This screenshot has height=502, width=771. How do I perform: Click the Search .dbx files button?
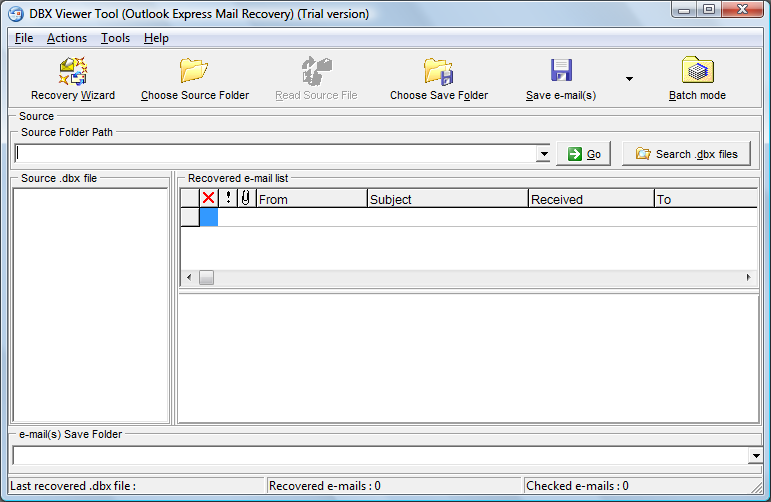click(686, 154)
